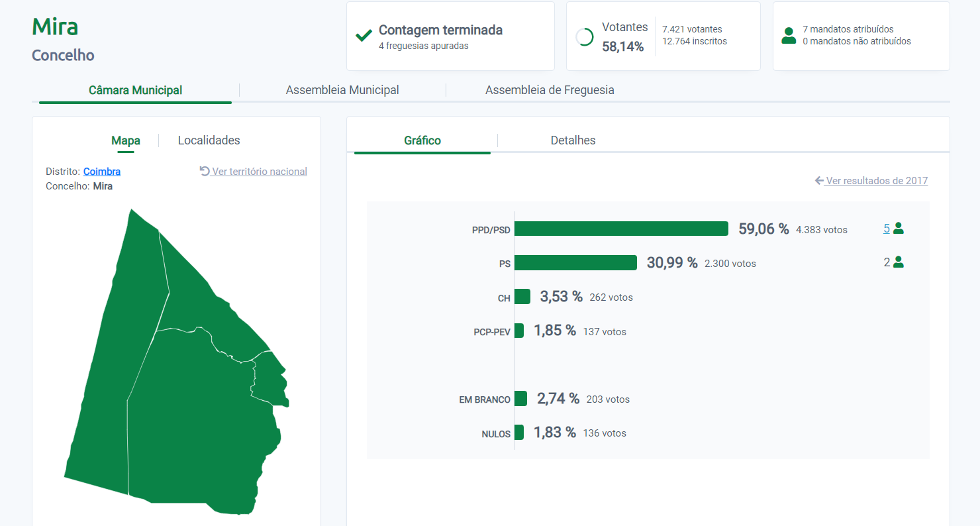
Task: Switch to the Assembleia Municipal tab
Action: (x=342, y=90)
